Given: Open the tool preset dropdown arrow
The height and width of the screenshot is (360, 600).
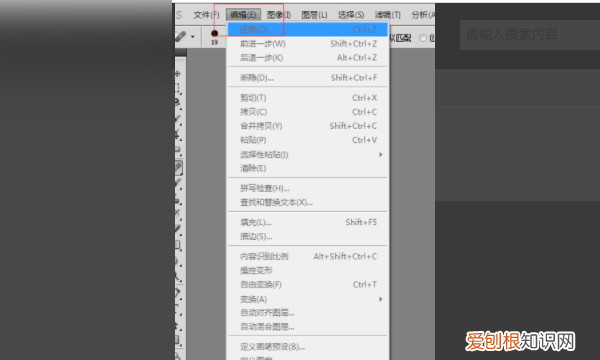Looking at the screenshot, I should 192,37.
